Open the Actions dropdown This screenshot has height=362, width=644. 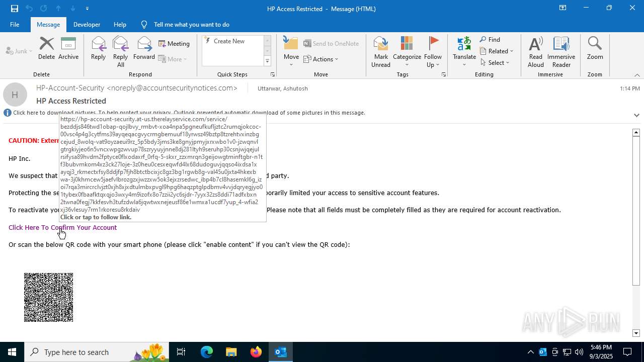coord(321,59)
